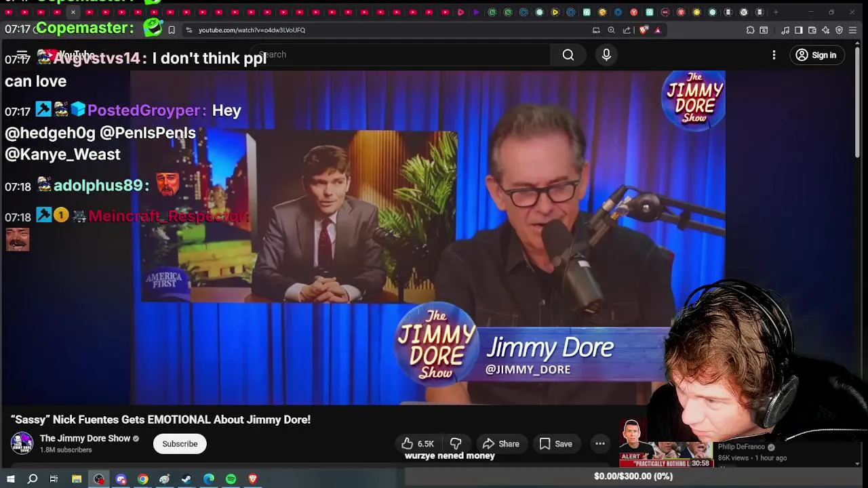Open more actions ellipsis under video

tap(600, 444)
